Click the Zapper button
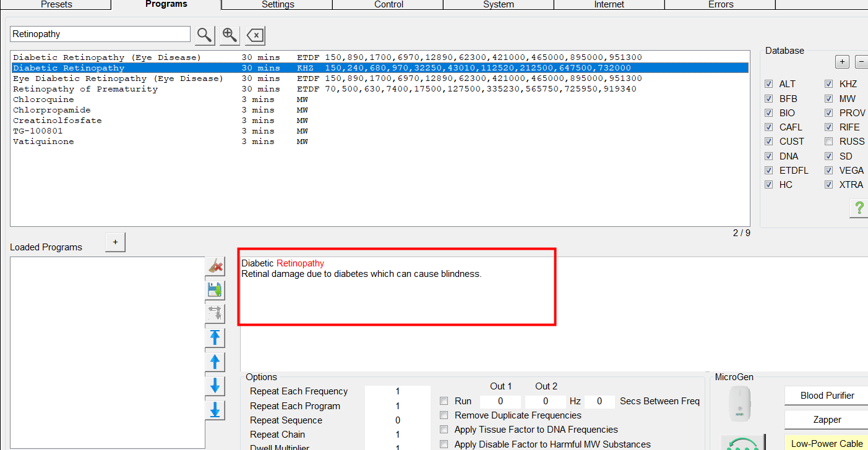The image size is (868, 450). (827, 420)
